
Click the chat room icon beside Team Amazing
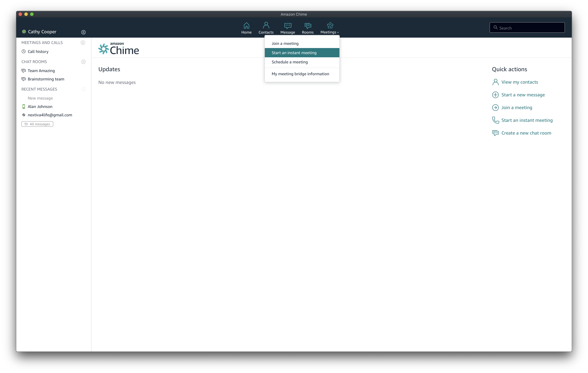point(24,71)
